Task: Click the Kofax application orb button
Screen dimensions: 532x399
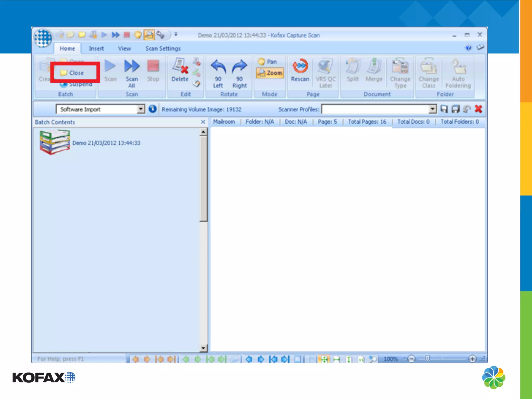Action: click(43, 38)
